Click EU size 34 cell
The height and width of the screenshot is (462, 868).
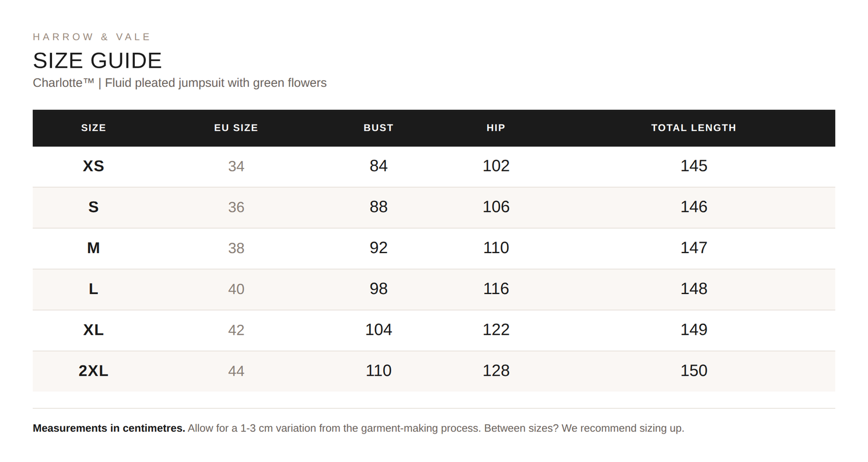236,166
